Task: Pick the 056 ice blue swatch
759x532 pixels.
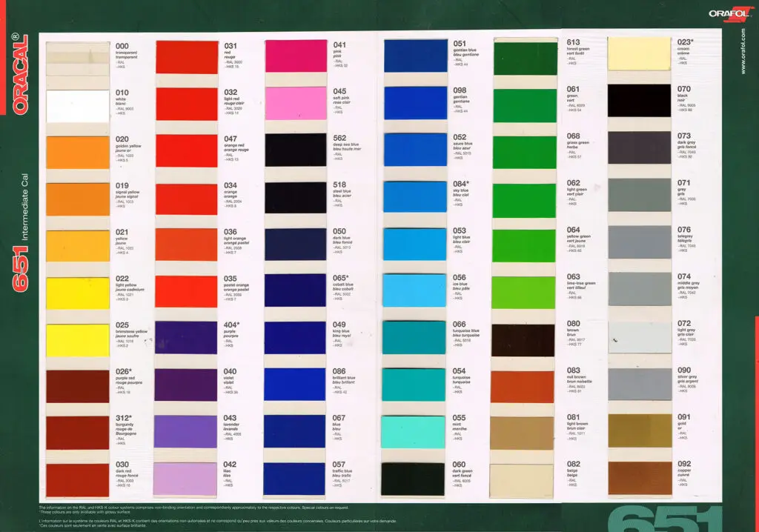Action: [x=415, y=290]
